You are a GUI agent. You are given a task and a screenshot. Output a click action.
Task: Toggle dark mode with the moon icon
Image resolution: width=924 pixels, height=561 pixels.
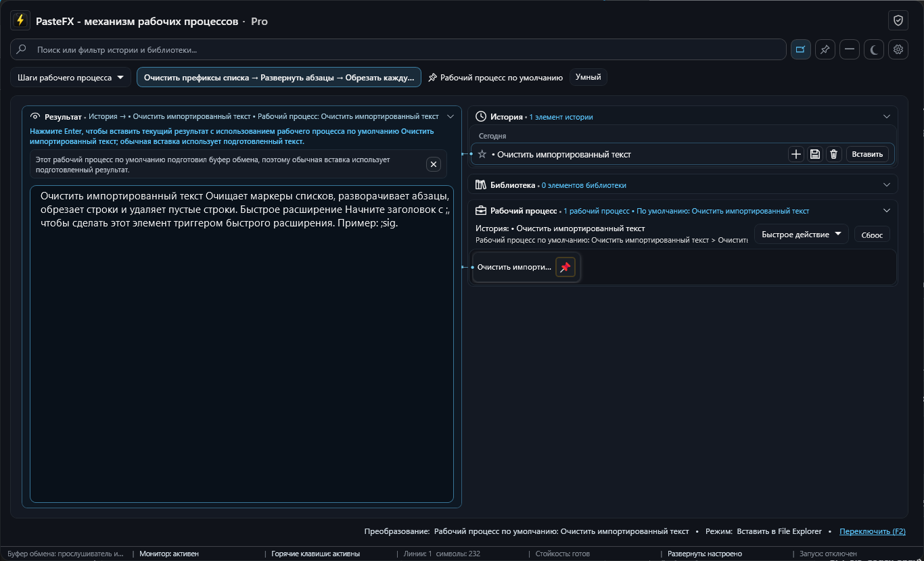click(874, 49)
